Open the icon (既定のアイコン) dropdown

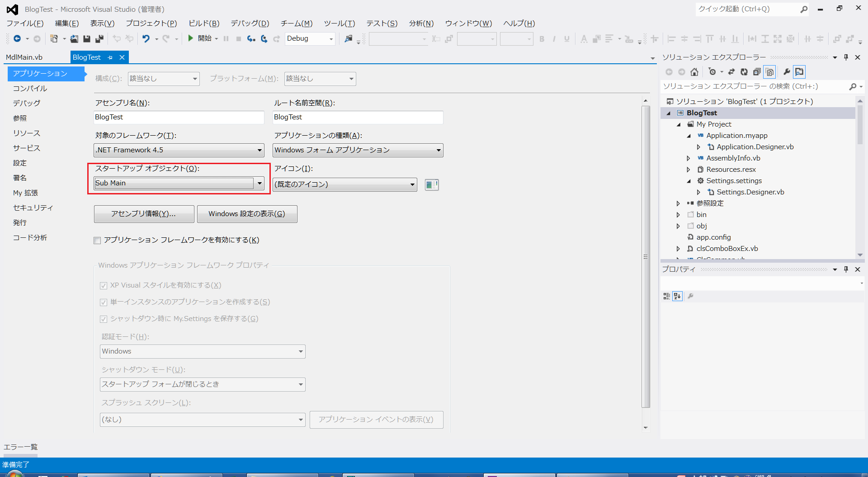(412, 184)
